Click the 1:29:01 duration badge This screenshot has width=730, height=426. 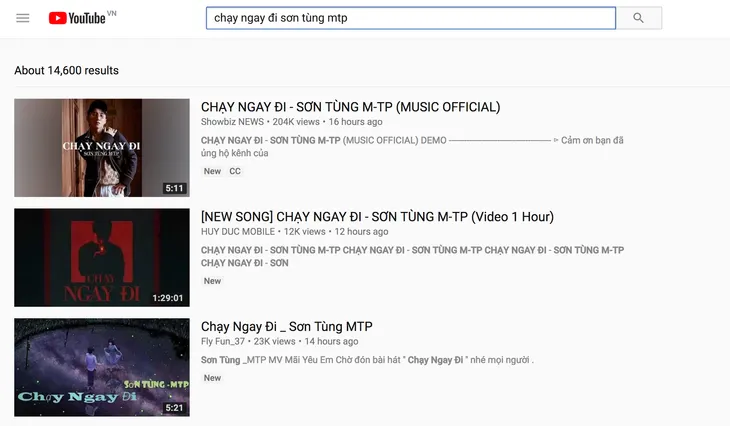pos(168,298)
